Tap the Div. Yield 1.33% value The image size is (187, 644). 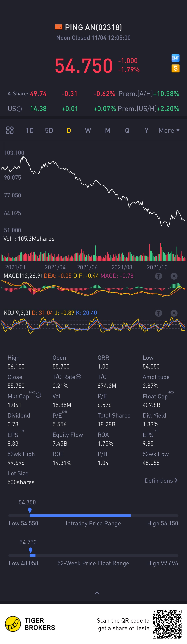(150, 424)
